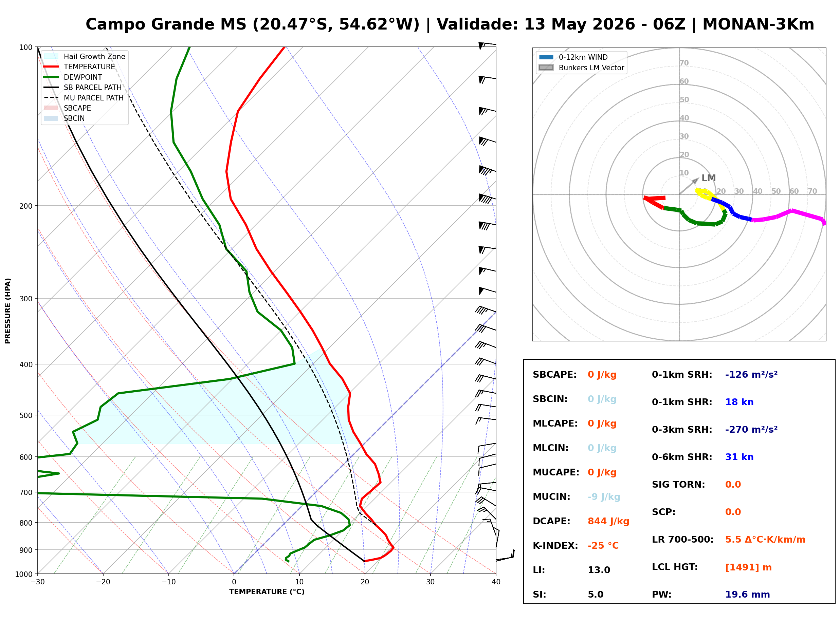Viewport: 840px width, 621px height.
Task: Click the chart title Campo Grande MS
Action: tap(166, 24)
